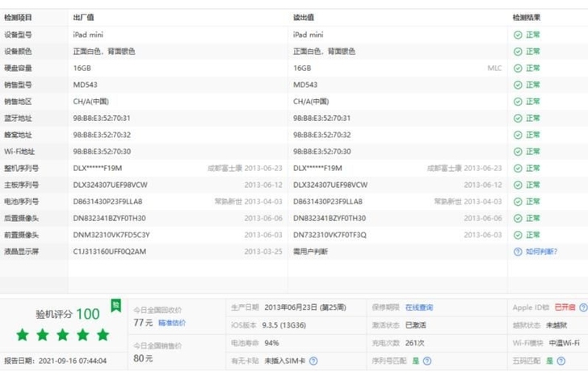Open the 如何判断? link
Viewport: 588px width, 376px height.
541,252
